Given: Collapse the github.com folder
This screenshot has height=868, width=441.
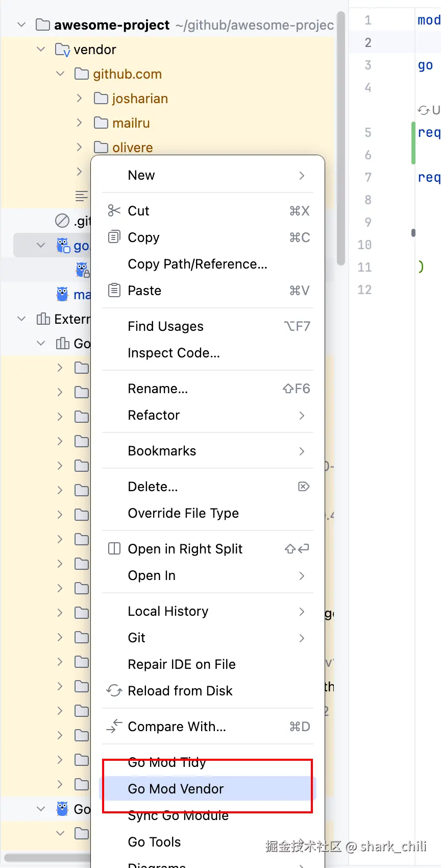Looking at the screenshot, I should pos(60,74).
